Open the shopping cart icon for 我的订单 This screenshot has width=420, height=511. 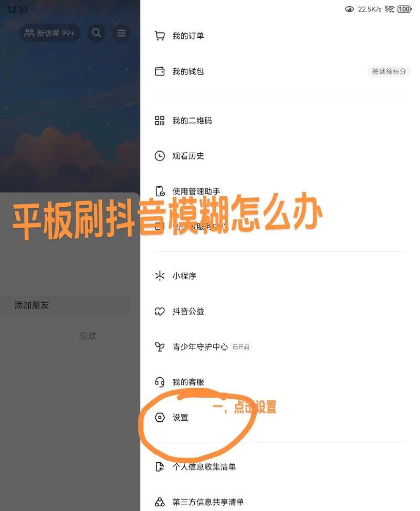click(x=160, y=36)
